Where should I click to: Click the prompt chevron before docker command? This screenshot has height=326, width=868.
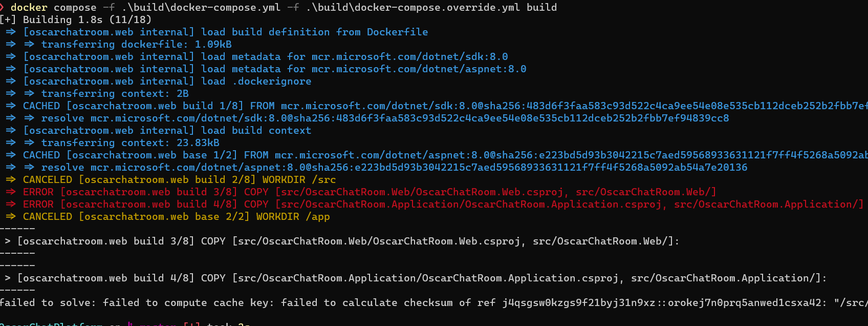point(3,8)
